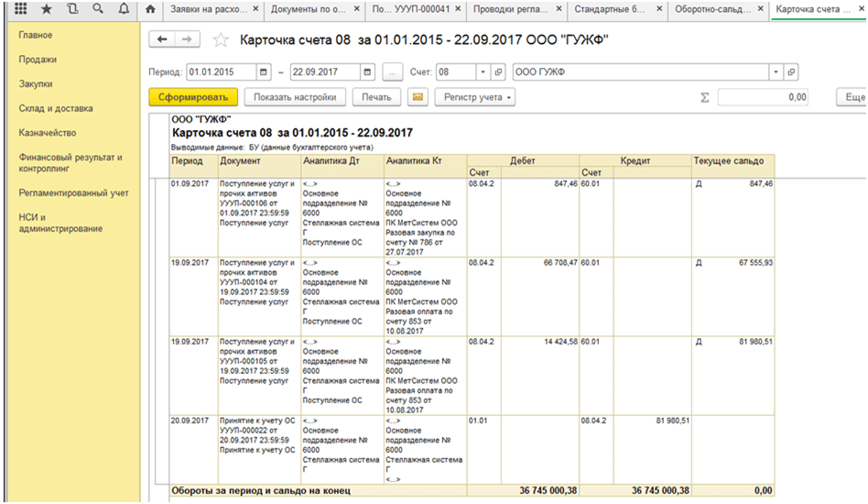This screenshot has width=868, height=504.
Task: Expand the account 08 dropdown arrow
Action: pos(483,72)
